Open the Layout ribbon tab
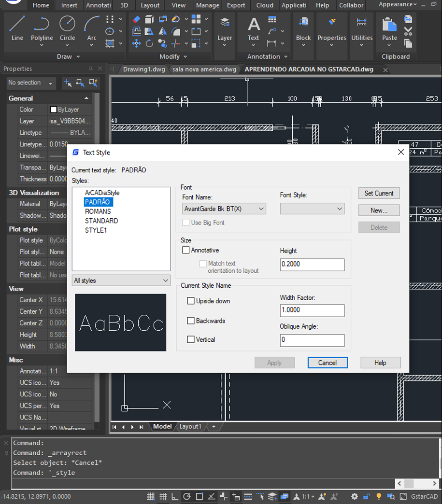The image size is (442, 504). tap(150, 5)
